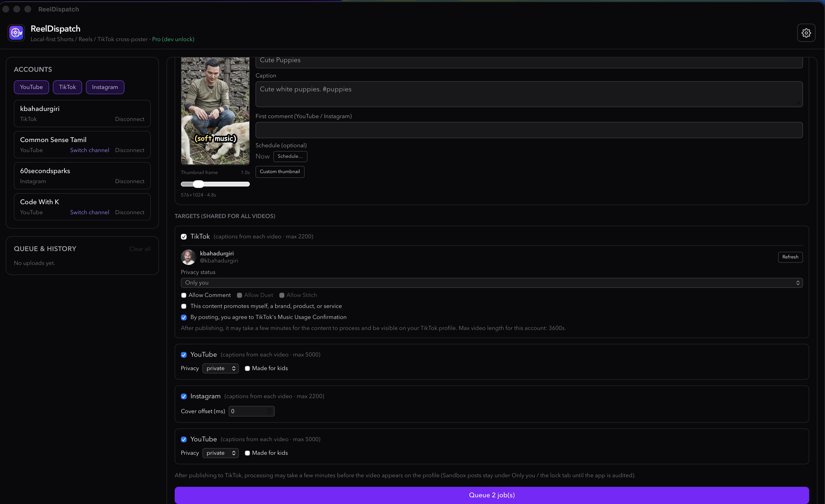Toggle the Instagram target checkbox

184,397
